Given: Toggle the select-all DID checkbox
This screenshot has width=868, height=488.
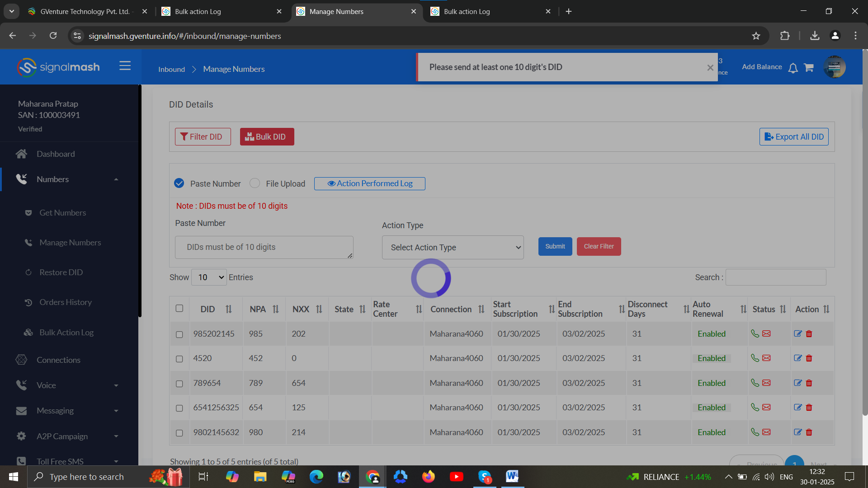Looking at the screenshot, I should click(x=179, y=308).
